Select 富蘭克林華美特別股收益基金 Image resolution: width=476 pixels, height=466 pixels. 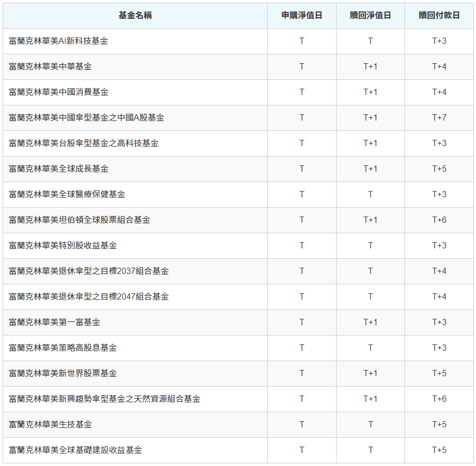61,245
